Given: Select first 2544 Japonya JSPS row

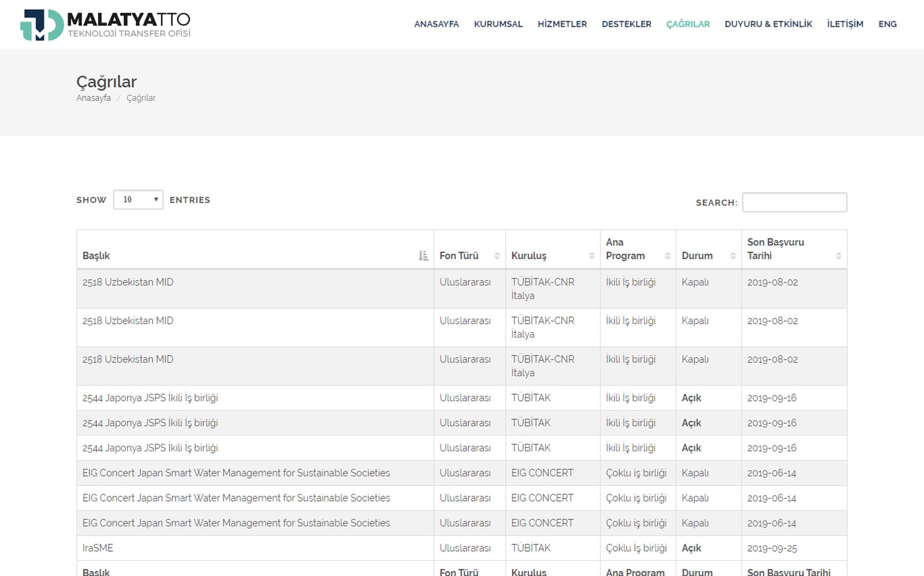Looking at the screenshot, I should pos(150,398).
